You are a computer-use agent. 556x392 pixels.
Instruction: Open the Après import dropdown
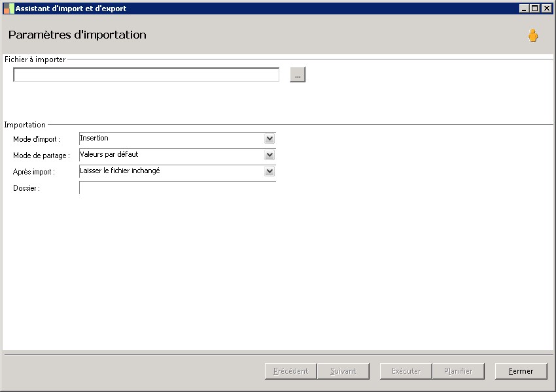pyautogui.click(x=269, y=171)
